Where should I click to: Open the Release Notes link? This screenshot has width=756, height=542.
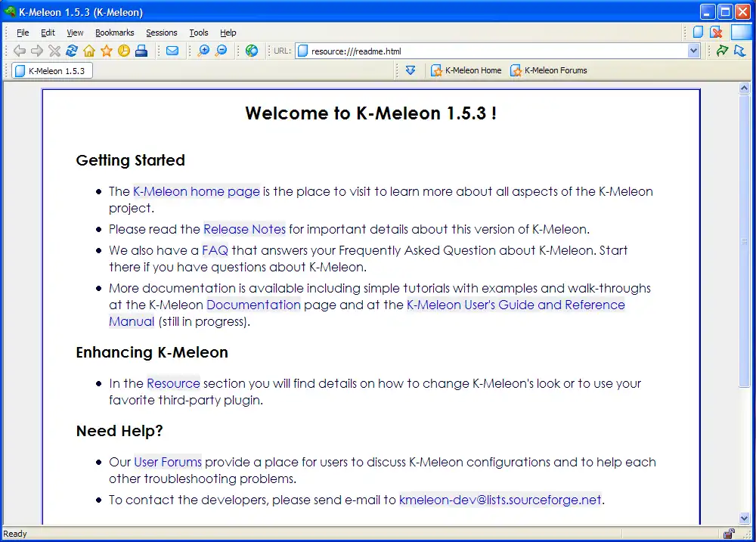click(244, 229)
